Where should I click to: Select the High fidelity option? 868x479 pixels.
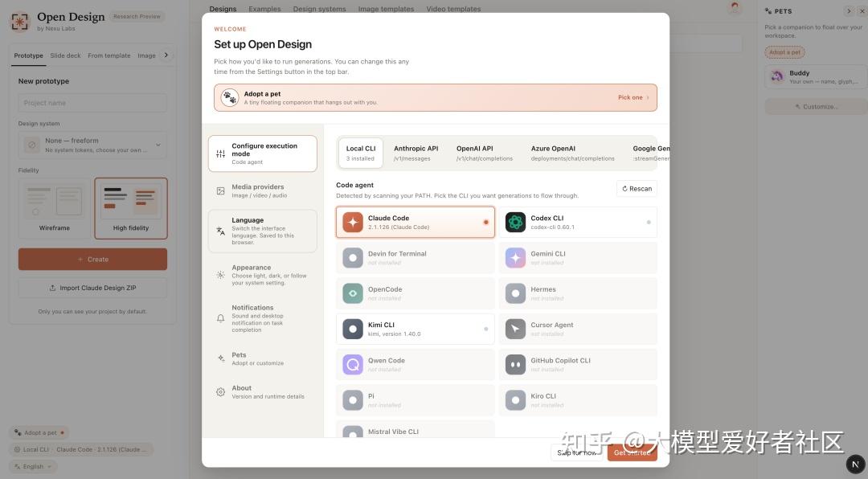[x=131, y=208]
